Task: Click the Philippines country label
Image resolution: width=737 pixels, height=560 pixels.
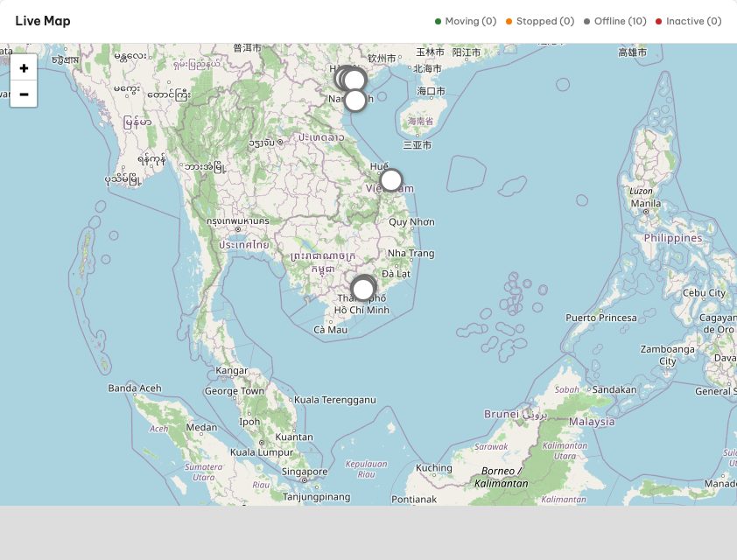Action: tap(673, 238)
